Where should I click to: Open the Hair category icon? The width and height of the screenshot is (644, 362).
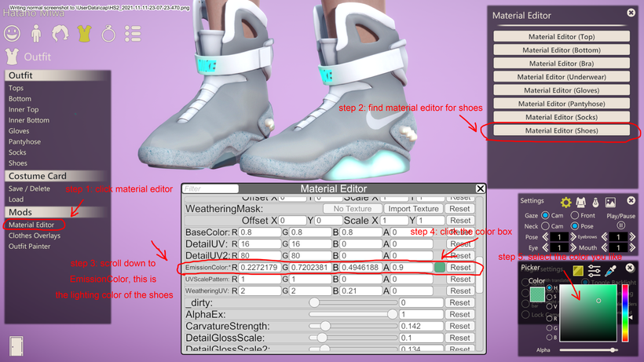coord(60,34)
